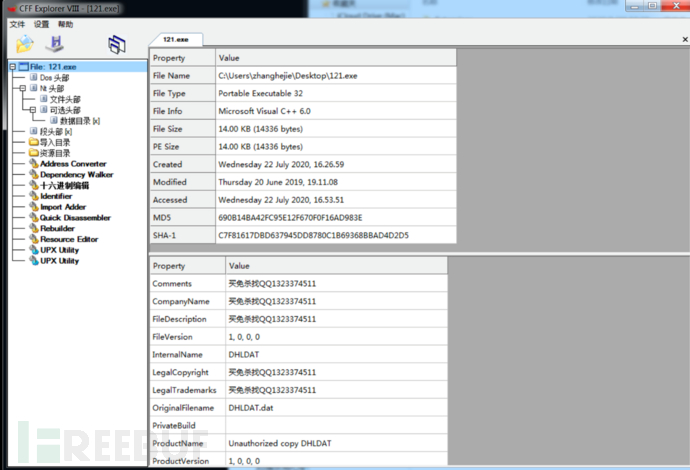
Task: Click the Created date value cell
Action: pos(336,164)
